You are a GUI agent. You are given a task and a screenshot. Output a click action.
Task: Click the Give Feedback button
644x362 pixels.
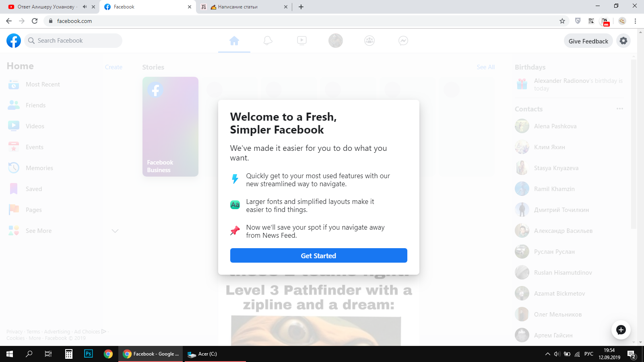(588, 41)
